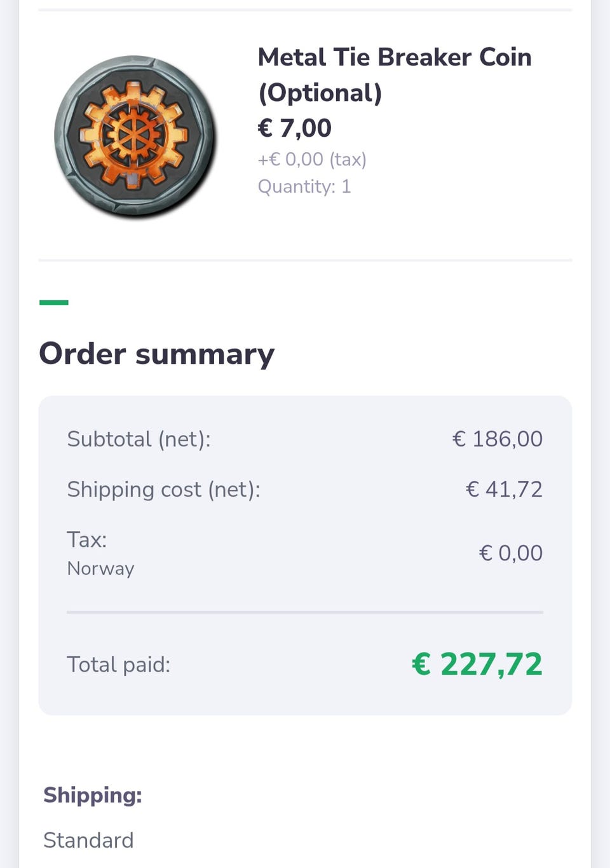The width and height of the screenshot is (610, 868).
Task: Click the Subtotal (net) label
Action: 139,439
